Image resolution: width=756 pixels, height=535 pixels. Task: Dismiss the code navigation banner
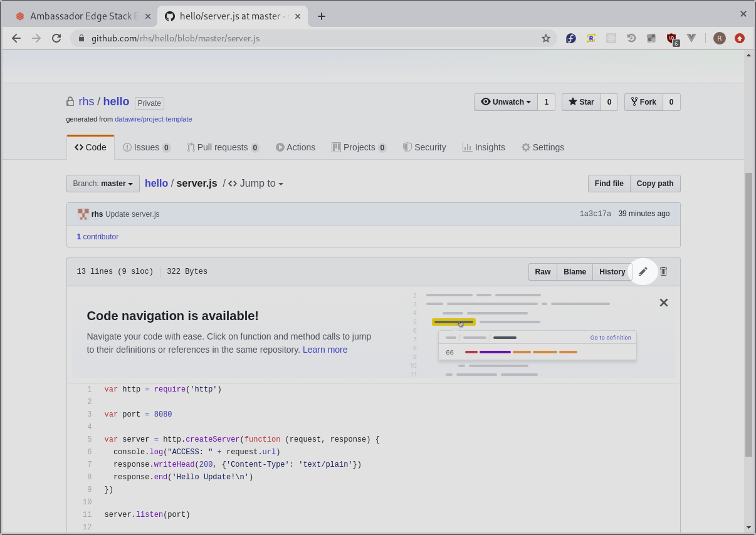click(x=664, y=303)
